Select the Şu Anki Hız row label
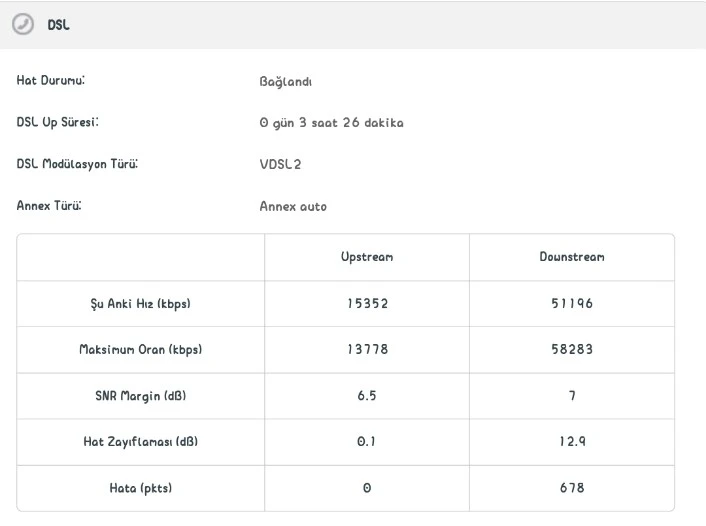This screenshot has width=706, height=526. 140,304
